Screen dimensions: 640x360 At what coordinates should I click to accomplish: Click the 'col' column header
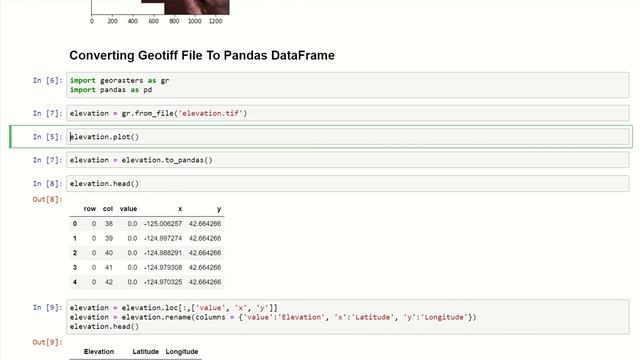point(108,209)
